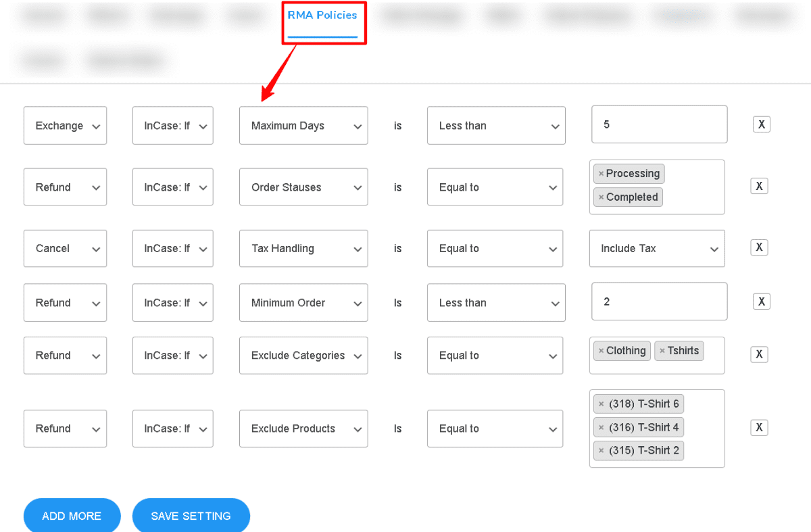Open the Order Stauses rule dropdown
Image resolution: width=811 pixels, height=532 pixels.
coord(303,187)
